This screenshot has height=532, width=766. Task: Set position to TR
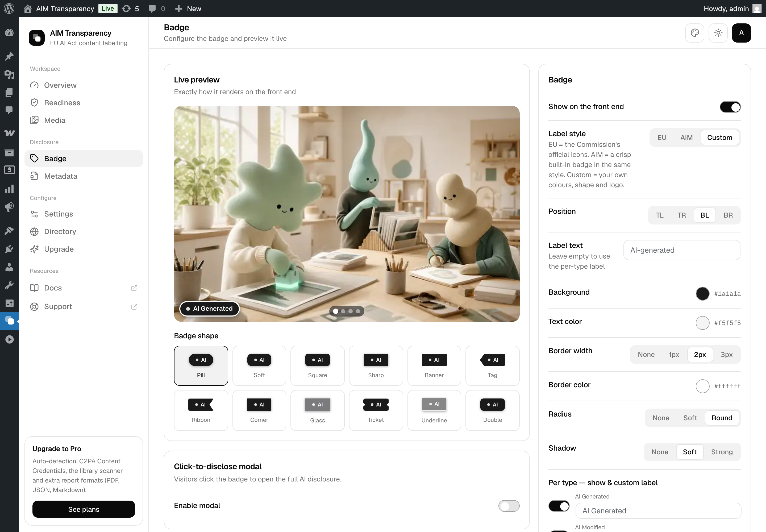[682, 215]
